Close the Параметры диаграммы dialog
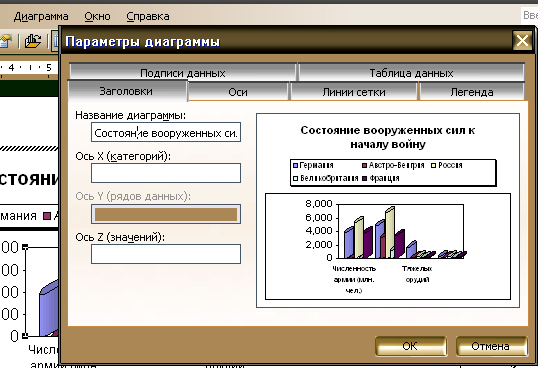 click(x=522, y=41)
